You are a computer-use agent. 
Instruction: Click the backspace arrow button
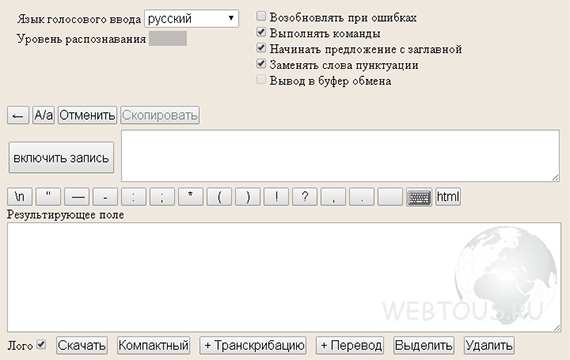18,116
